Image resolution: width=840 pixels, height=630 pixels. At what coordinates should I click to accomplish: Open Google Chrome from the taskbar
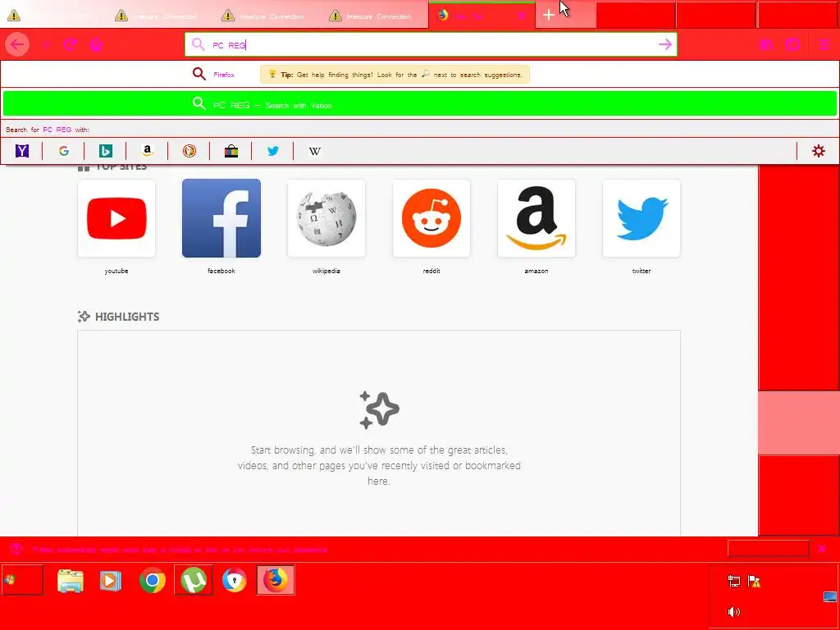[152, 580]
